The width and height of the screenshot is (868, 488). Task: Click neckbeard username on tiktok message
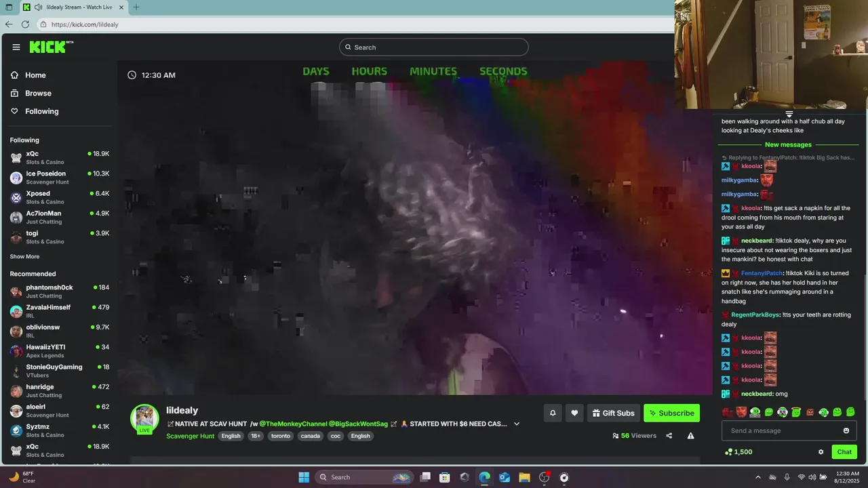coord(757,241)
